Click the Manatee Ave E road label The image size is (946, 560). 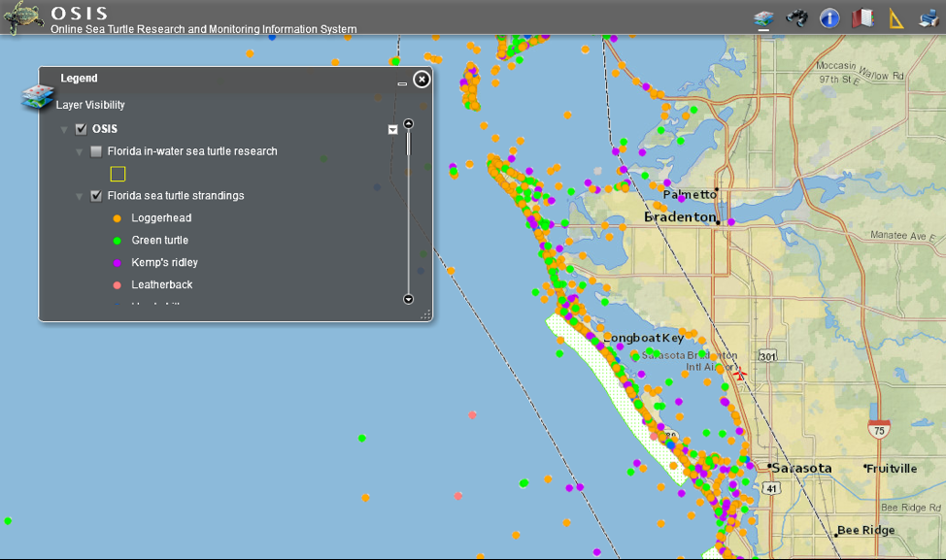pyautogui.click(x=902, y=236)
